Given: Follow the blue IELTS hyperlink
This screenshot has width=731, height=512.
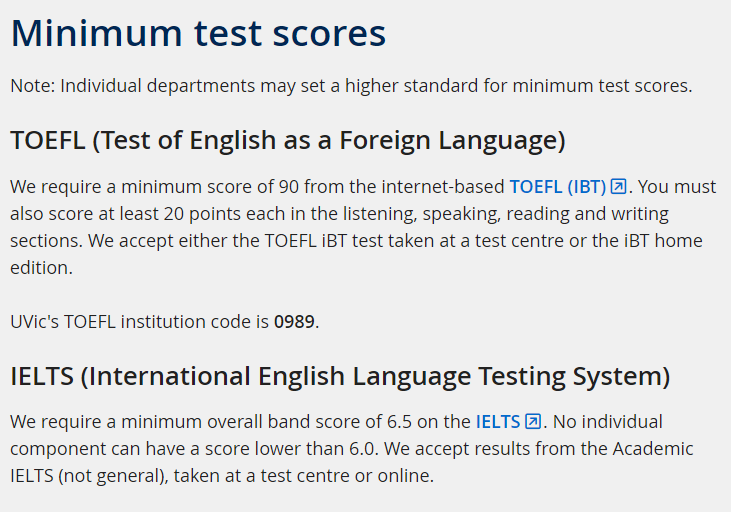Looking at the screenshot, I should [497, 422].
